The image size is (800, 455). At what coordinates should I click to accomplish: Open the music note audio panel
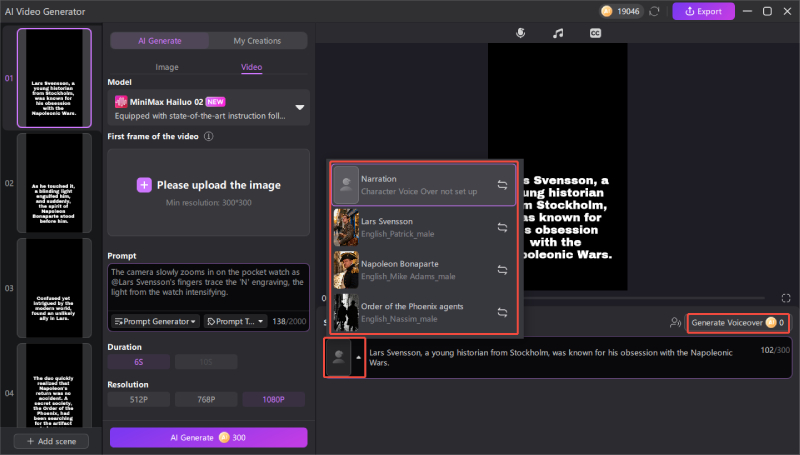(558, 33)
